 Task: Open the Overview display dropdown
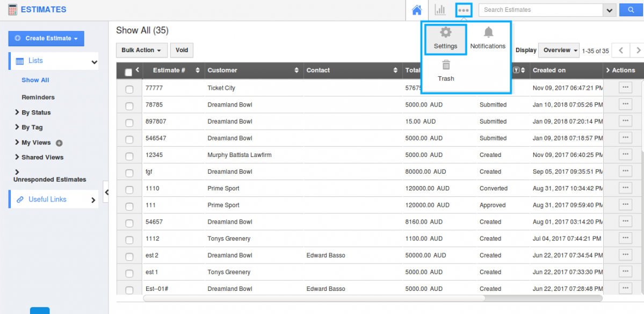coord(559,50)
